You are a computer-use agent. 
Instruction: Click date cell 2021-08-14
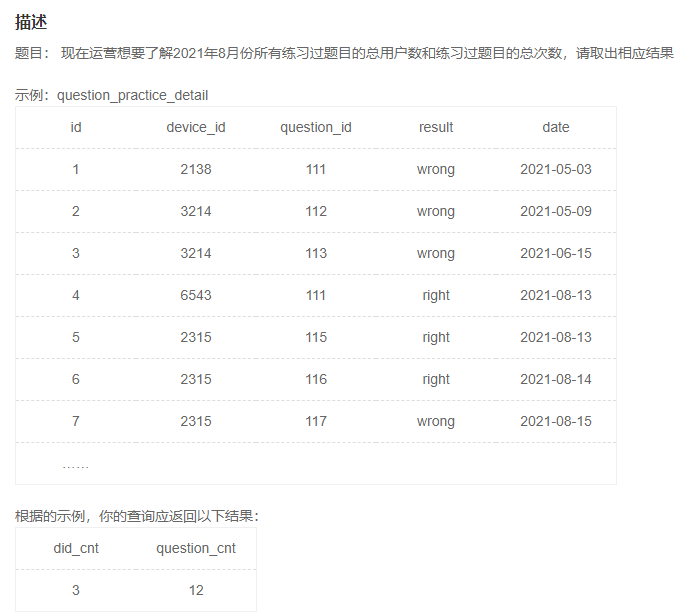tap(556, 379)
